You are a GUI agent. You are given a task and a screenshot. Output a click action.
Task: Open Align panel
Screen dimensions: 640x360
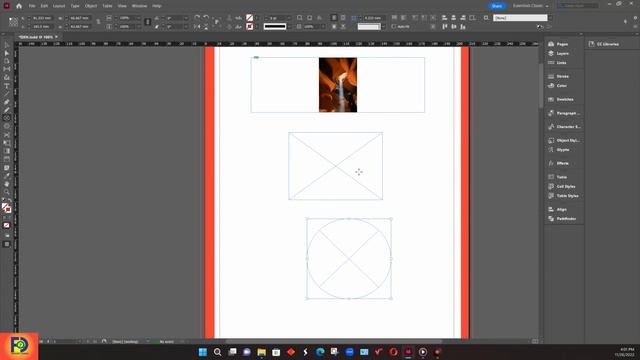(562, 209)
